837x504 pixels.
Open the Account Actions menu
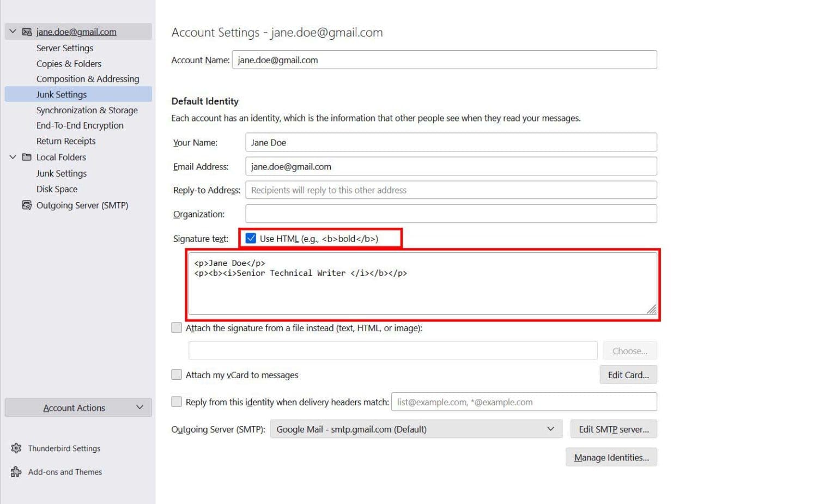click(78, 408)
